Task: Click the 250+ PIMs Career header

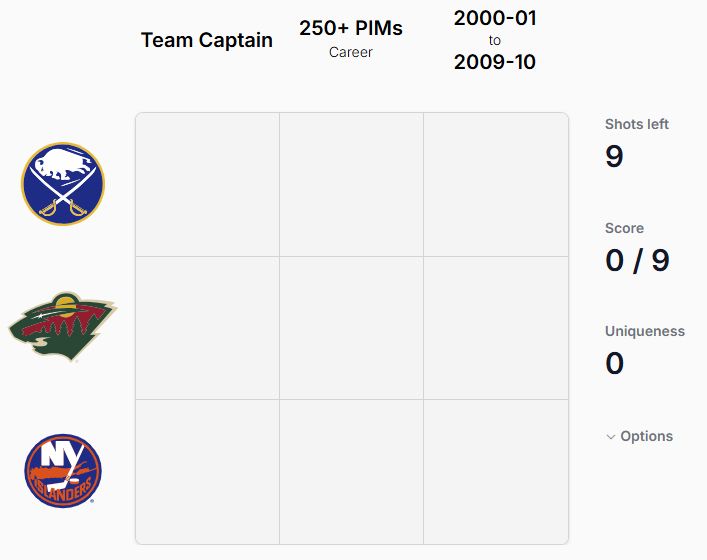Action: tap(351, 39)
